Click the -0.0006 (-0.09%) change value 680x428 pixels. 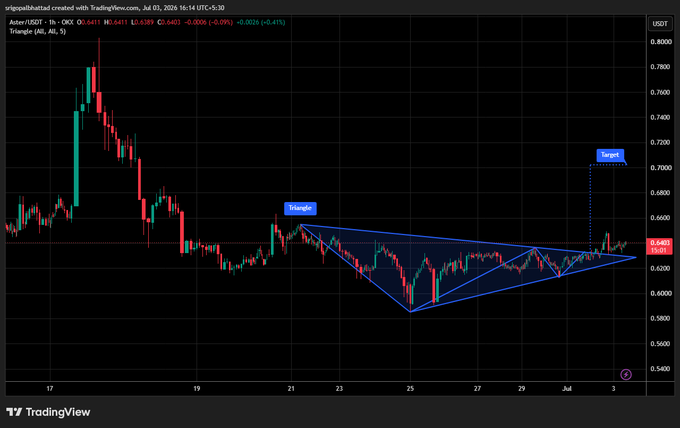click(209, 22)
